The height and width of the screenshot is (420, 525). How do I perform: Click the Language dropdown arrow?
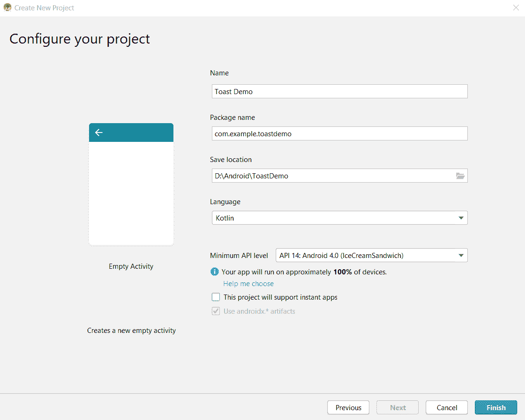(460, 218)
